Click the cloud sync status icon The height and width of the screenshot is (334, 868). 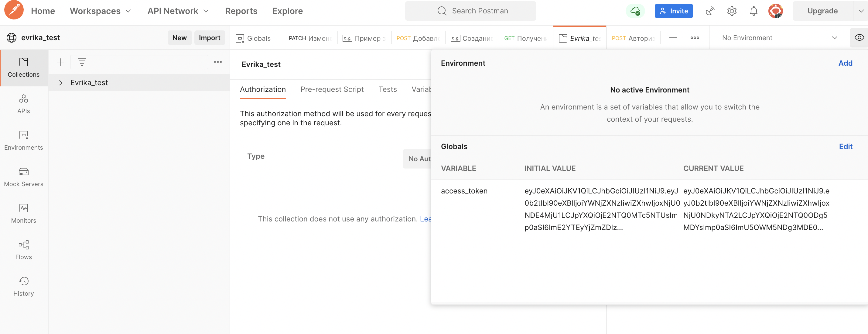pos(635,11)
